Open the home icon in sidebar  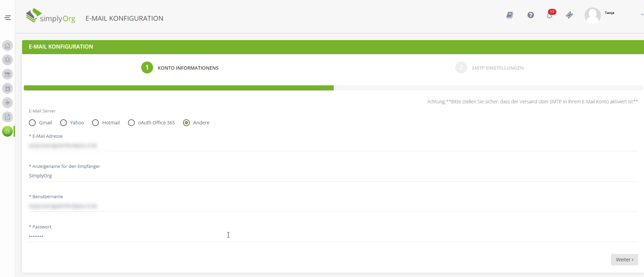[x=7, y=46]
